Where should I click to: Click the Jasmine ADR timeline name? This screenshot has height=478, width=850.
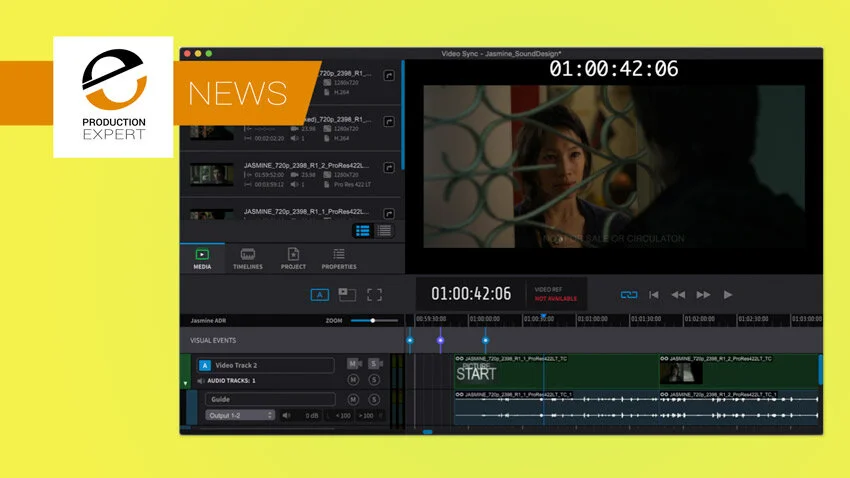[208, 321]
